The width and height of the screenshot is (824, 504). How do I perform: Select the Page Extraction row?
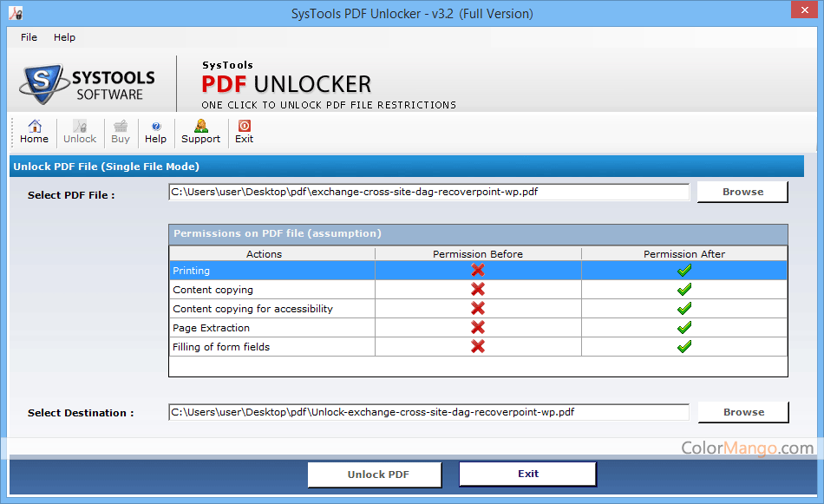click(x=272, y=328)
